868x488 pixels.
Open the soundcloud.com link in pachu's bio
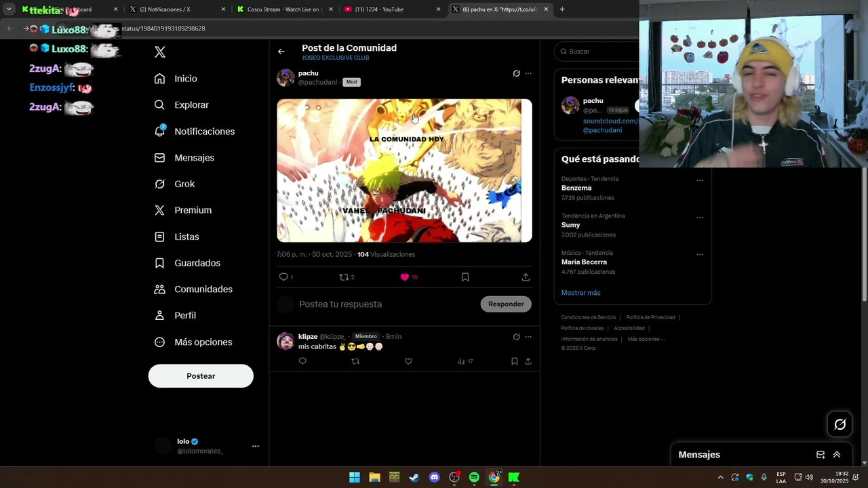[x=610, y=121]
